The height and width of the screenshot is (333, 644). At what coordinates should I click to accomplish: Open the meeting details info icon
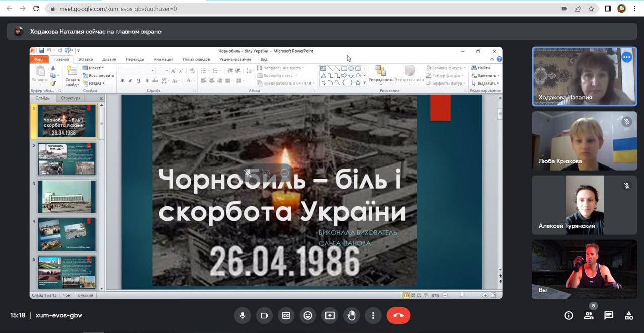click(569, 315)
